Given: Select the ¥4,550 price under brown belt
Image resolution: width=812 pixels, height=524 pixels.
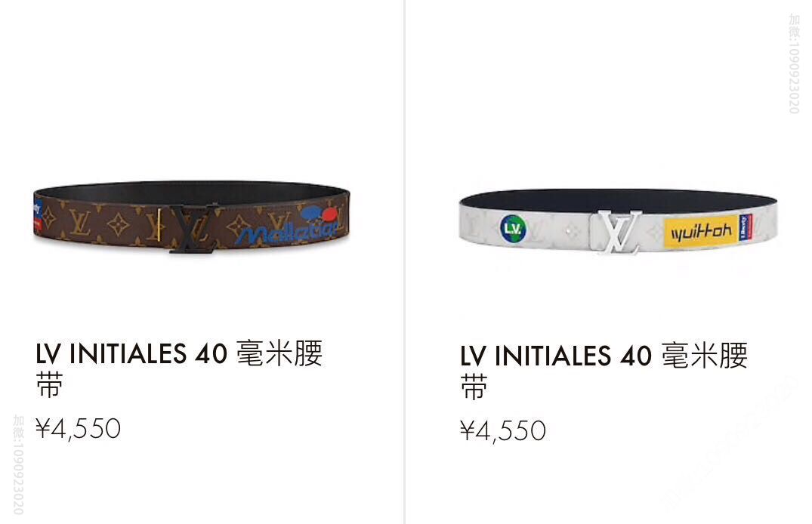Looking at the screenshot, I should 79,429.
